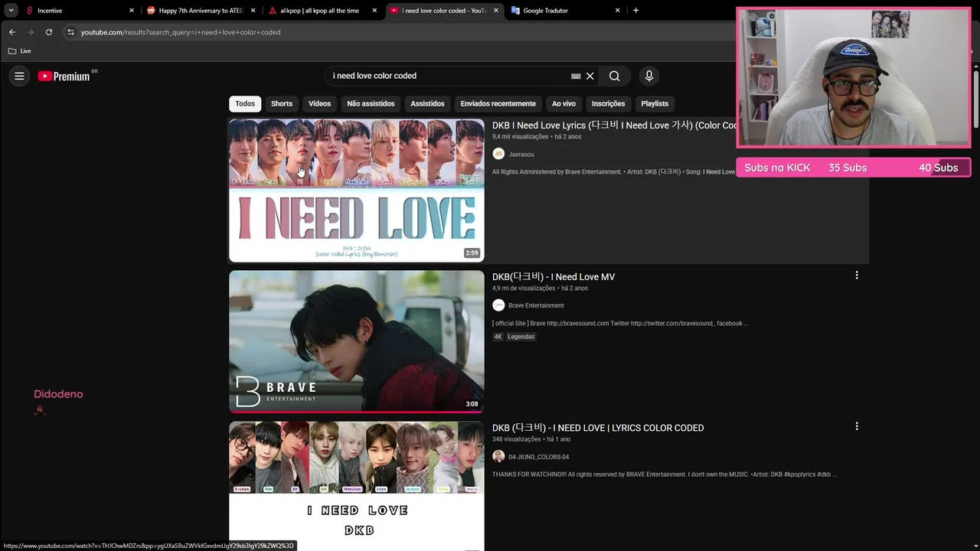
Task: Close the allkpop tab
Action: pos(374,11)
